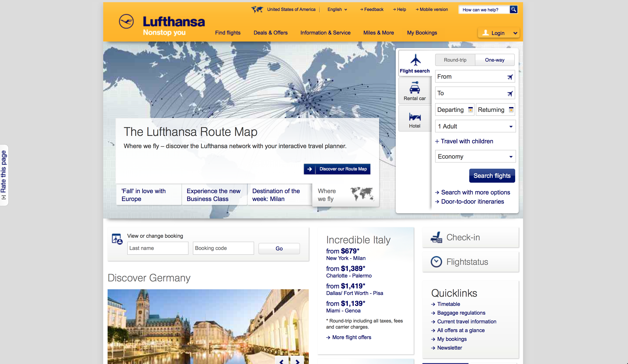The width and height of the screenshot is (628, 364).
Task: Click Miami - Genoa from $1,139 offer
Action: point(346,307)
